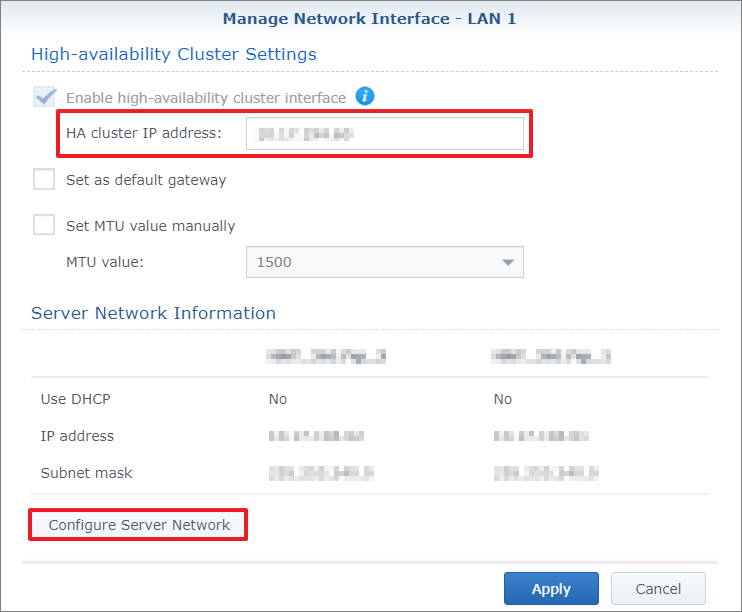Focus the HA cluster IP address field

click(384, 133)
